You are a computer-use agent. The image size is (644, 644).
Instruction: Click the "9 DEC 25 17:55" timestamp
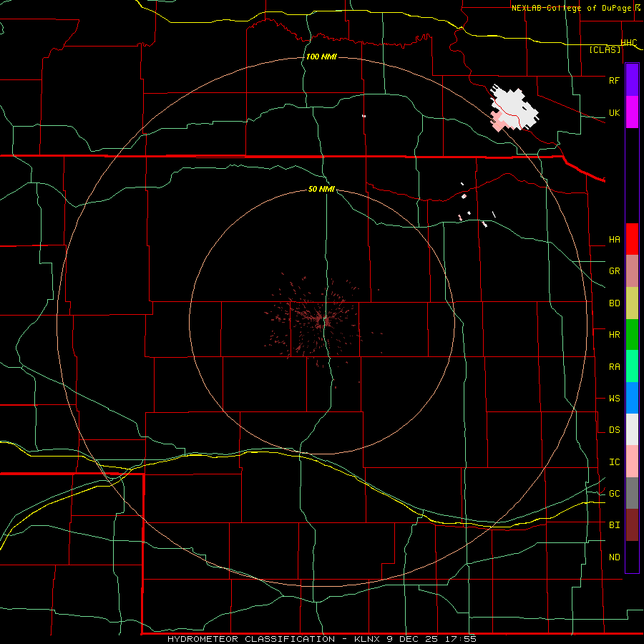pyautogui.click(x=431, y=639)
